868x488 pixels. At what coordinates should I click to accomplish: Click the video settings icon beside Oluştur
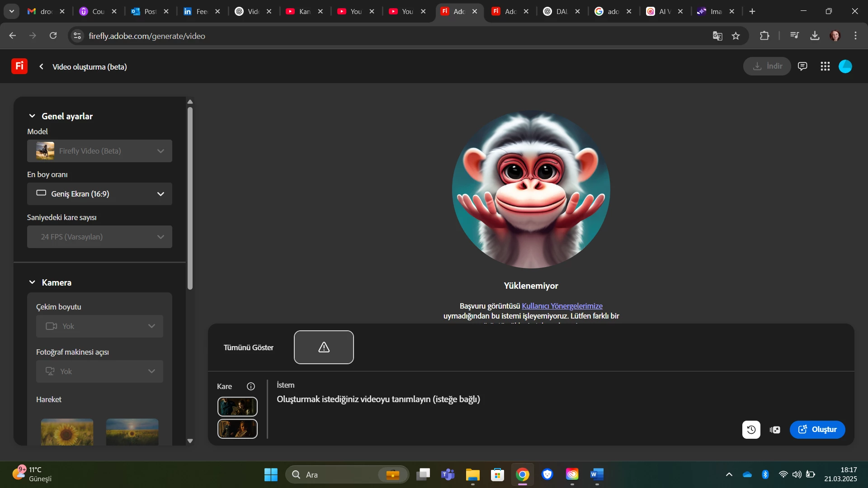[775, 430]
